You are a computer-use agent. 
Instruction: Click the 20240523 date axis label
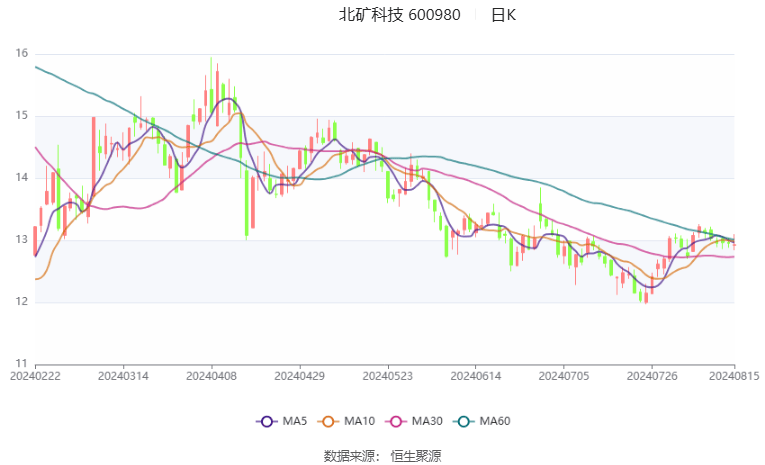(387, 376)
